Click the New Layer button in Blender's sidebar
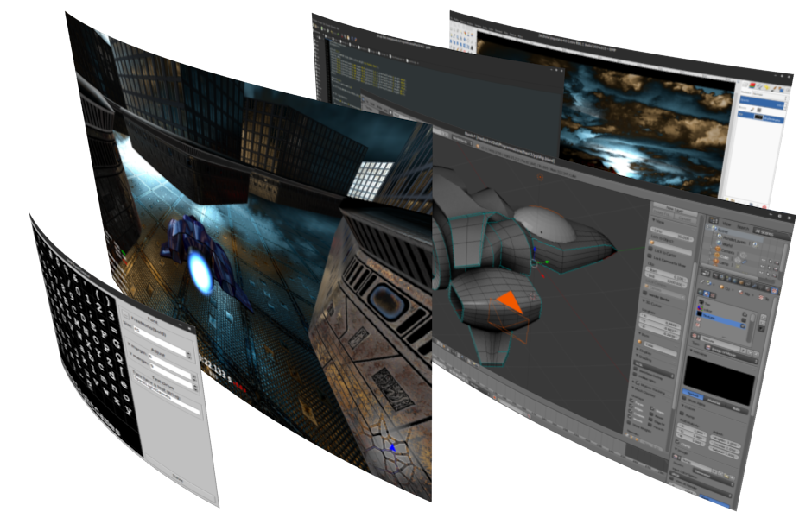Viewport: 812px width, 518px height. tap(674, 210)
